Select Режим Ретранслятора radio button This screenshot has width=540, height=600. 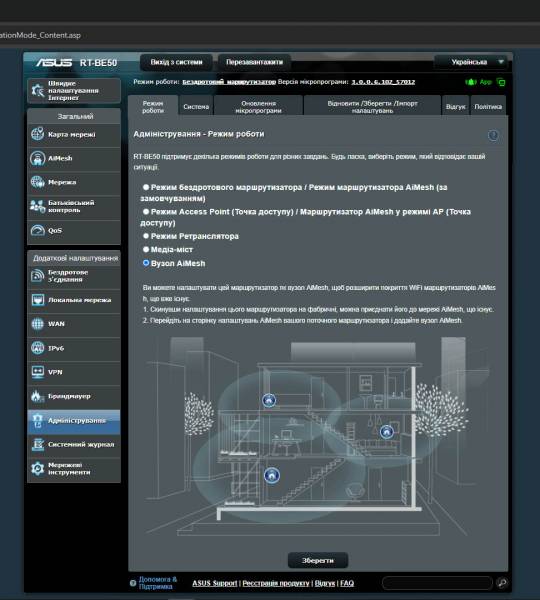146,236
